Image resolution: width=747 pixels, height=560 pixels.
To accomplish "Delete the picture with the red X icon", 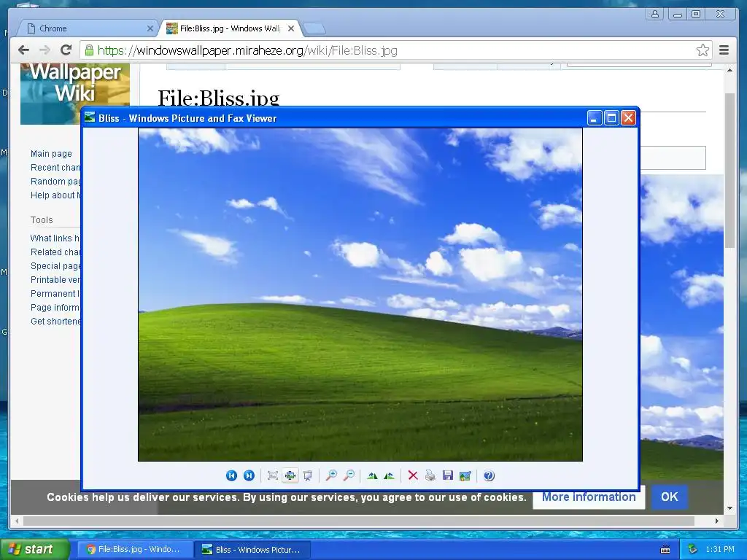I will pos(413,475).
